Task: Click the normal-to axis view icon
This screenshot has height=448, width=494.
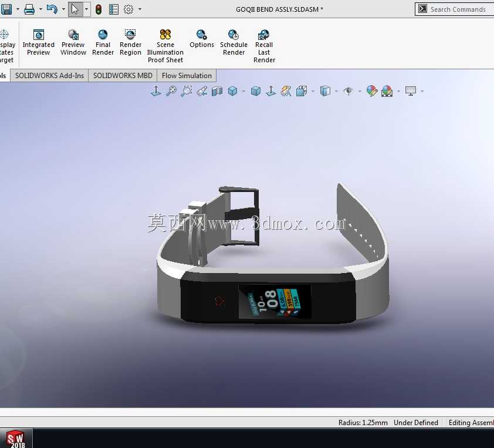Action: click(x=271, y=91)
